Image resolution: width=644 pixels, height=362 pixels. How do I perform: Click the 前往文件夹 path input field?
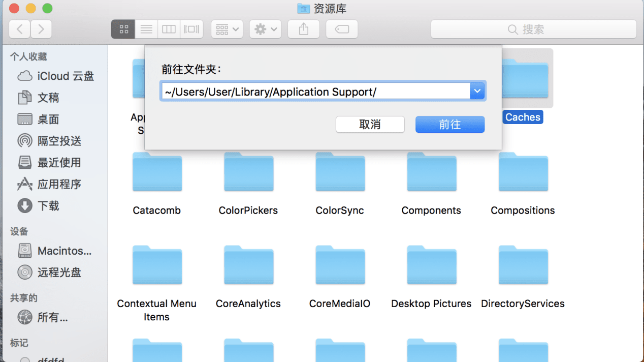pos(315,92)
